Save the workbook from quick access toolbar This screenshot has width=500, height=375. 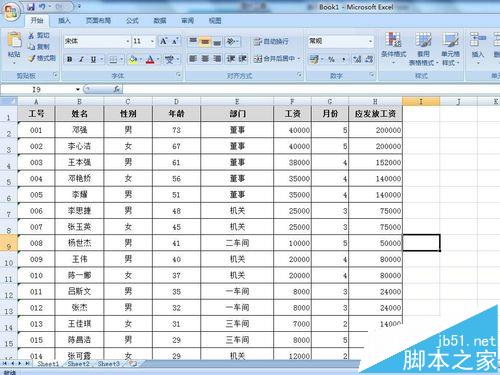coord(31,7)
